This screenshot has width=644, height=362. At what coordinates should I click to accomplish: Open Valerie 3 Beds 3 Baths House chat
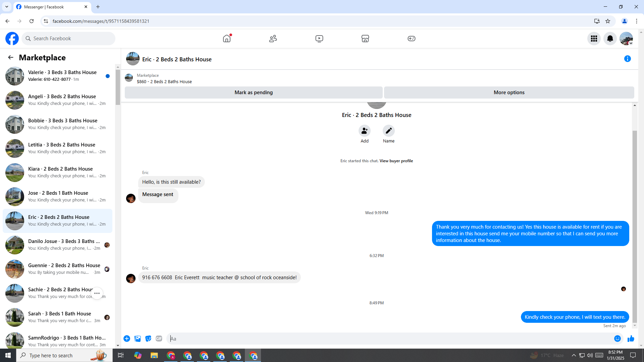point(58,76)
